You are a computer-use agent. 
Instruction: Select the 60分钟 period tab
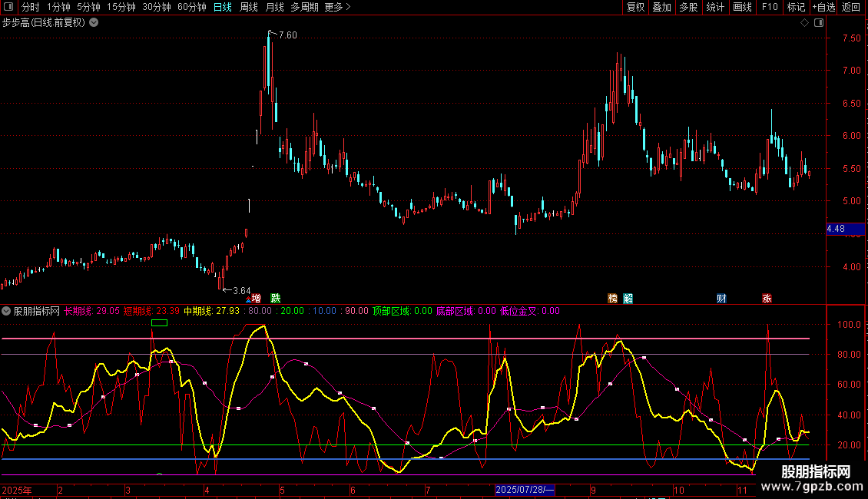coord(191,7)
